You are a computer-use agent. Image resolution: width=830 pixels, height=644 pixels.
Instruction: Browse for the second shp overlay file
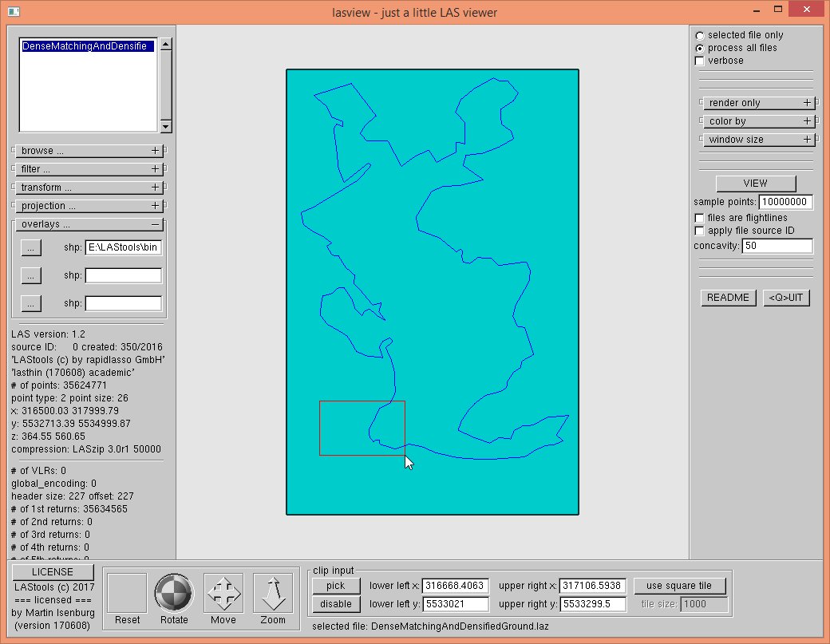pyautogui.click(x=30, y=276)
